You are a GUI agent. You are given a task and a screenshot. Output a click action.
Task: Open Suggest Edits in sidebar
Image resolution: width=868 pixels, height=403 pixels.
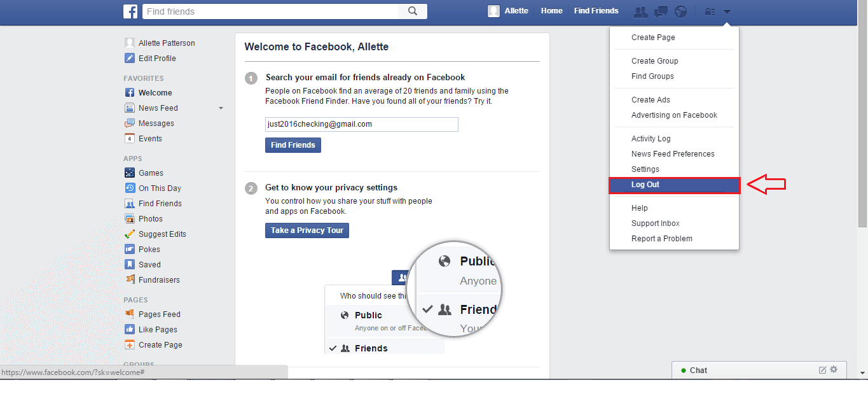(x=162, y=234)
